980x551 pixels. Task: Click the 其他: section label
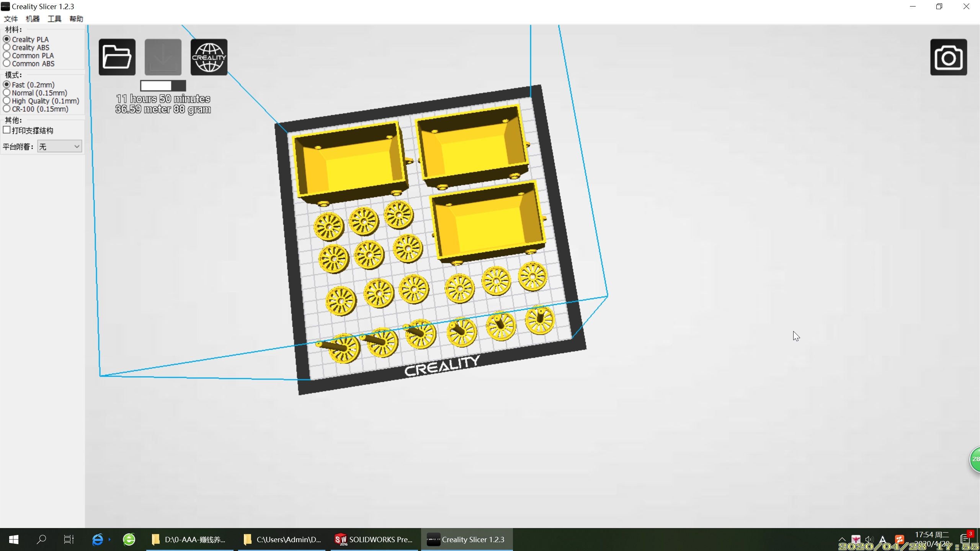click(x=13, y=120)
